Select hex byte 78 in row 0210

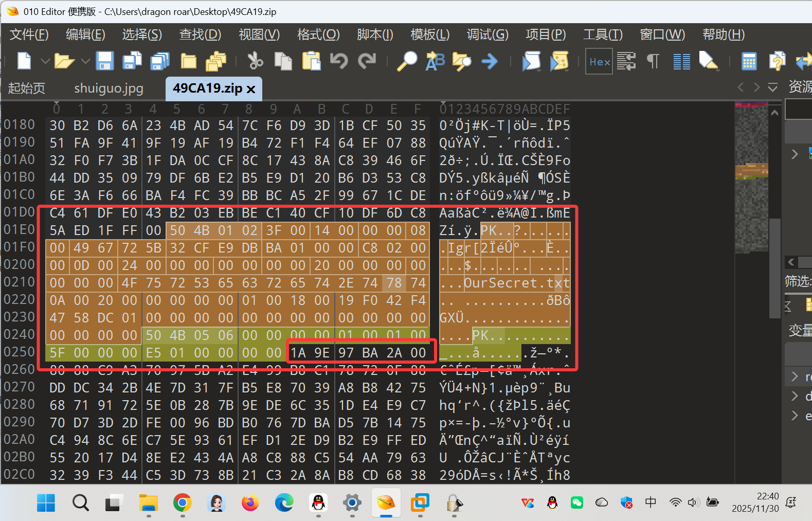(x=394, y=283)
